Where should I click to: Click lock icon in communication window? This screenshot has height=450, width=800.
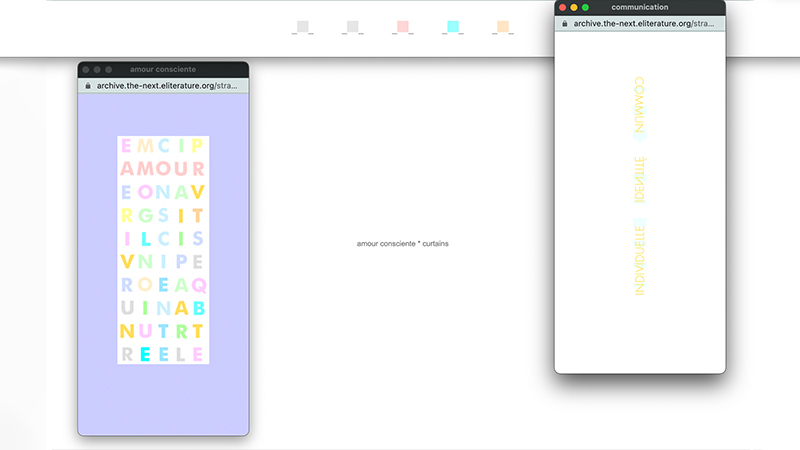click(564, 23)
